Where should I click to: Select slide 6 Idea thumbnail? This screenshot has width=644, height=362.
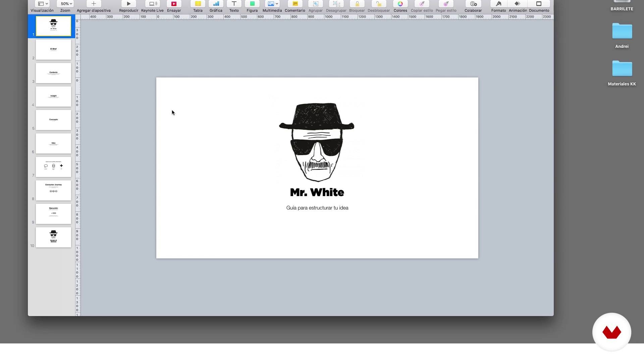tap(53, 143)
